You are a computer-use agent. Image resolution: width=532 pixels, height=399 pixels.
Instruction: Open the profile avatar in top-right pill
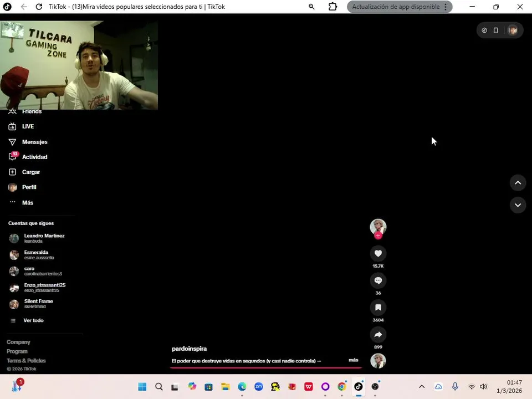pyautogui.click(x=513, y=30)
